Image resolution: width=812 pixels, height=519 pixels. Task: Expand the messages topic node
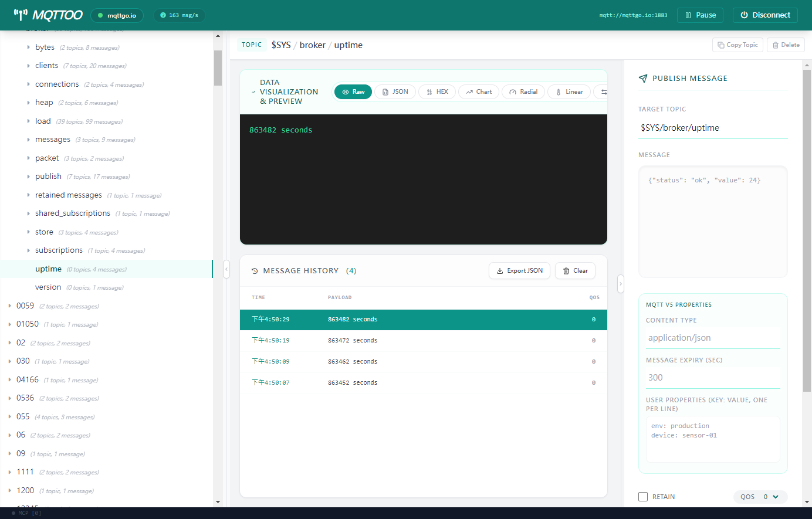click(x=28, y=140)
